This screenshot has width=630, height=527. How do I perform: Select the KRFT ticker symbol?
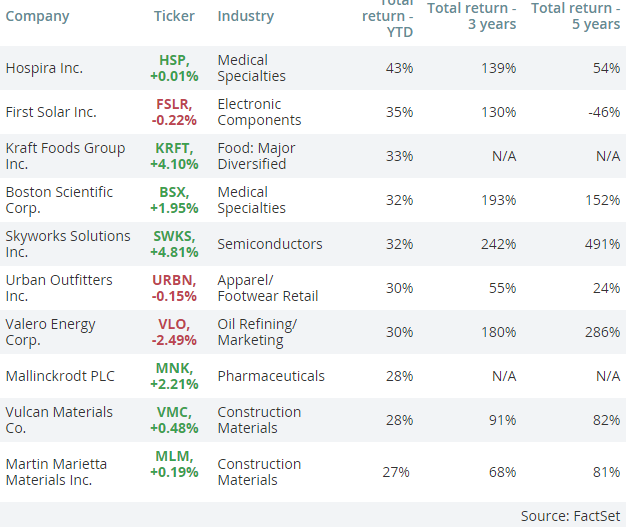pyautogui.click(x=176, y=148)
